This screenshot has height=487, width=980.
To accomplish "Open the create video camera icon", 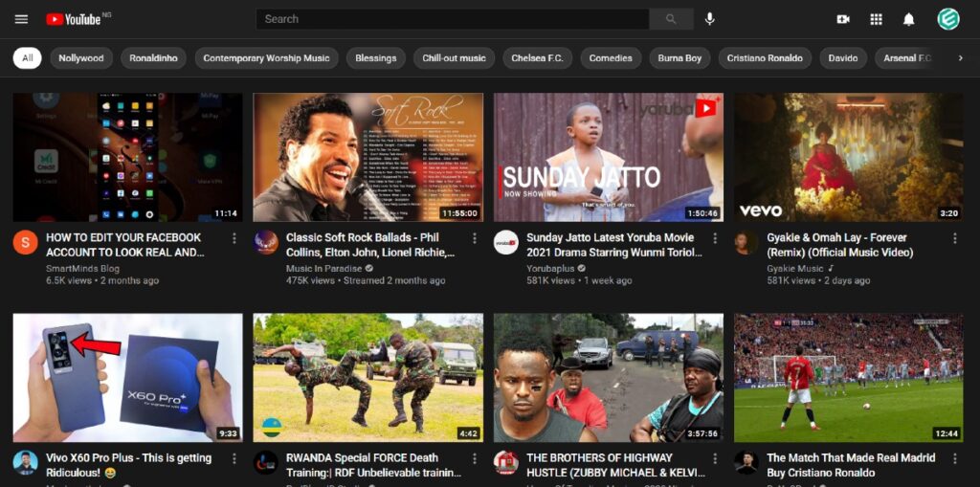I will tap(843, 19).
